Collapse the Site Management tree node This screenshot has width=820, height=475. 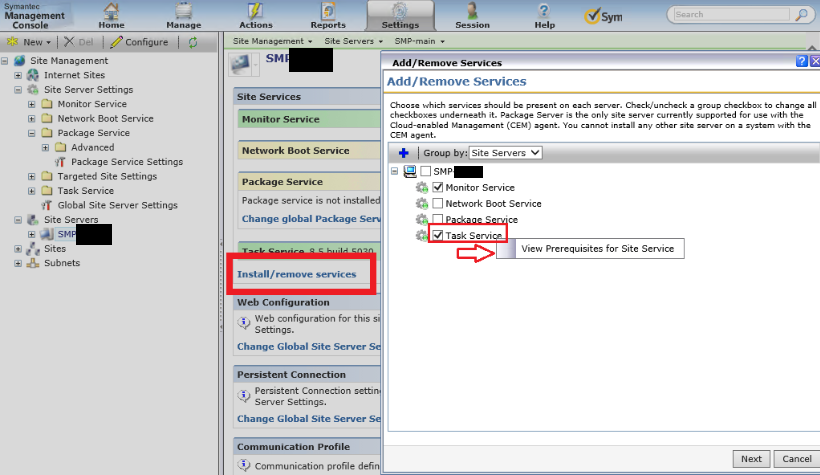tap(5, 61)
